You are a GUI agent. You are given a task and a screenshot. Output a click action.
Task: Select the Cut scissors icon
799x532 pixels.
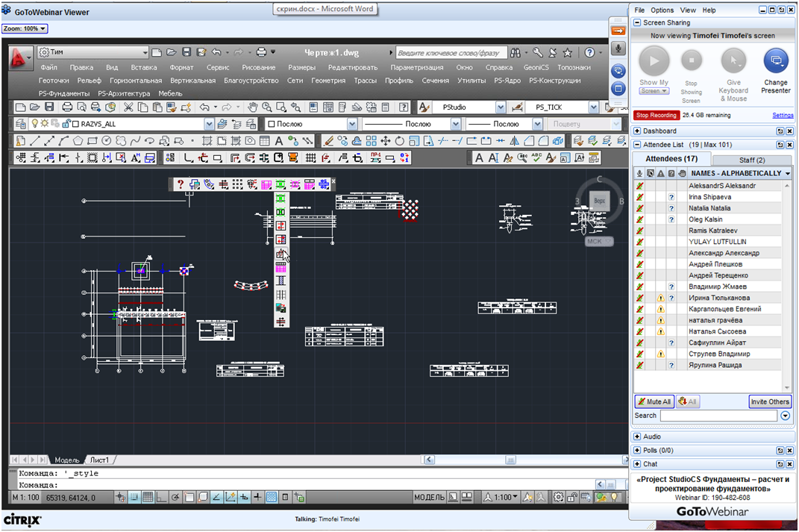pos(128,107)
